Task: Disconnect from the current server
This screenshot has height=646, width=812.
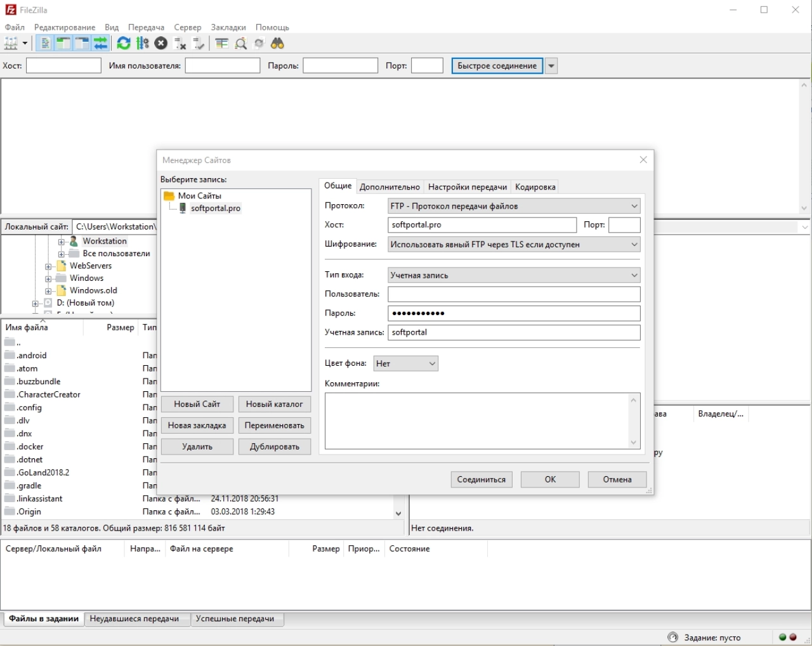Action: coord(180,43)
